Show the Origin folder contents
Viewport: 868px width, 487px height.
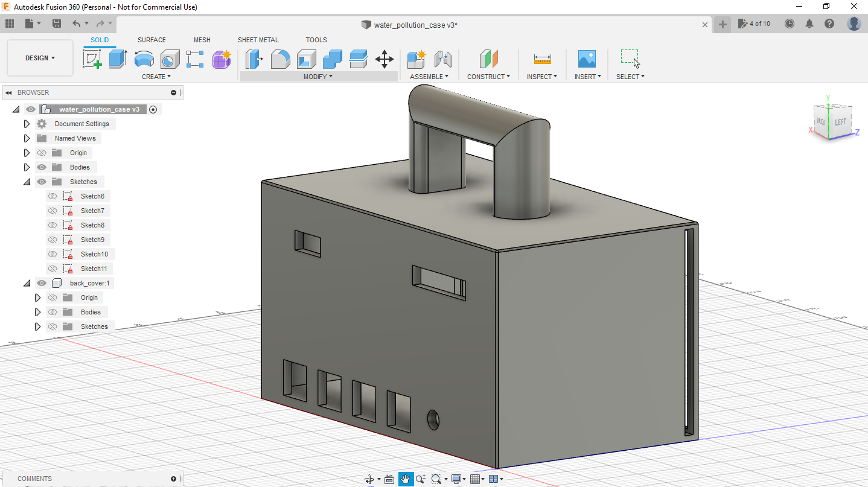pyautogui.click(x=27, y=152)
